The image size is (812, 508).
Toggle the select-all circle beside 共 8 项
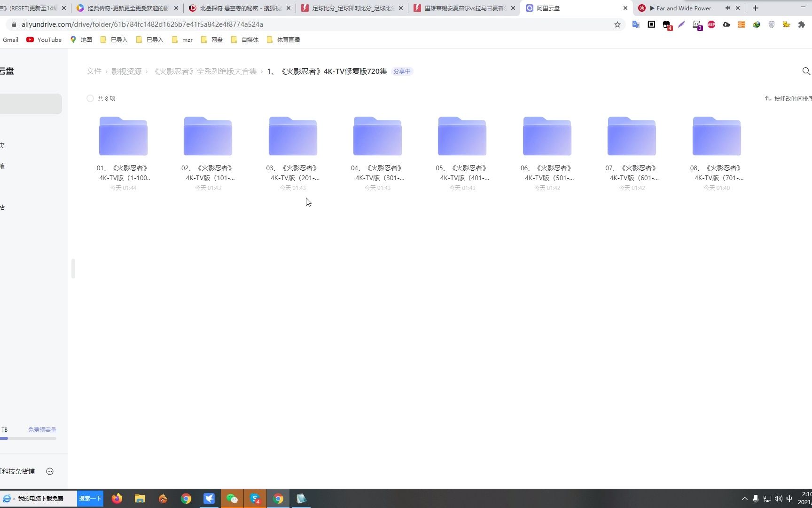(x=90, y=98)
